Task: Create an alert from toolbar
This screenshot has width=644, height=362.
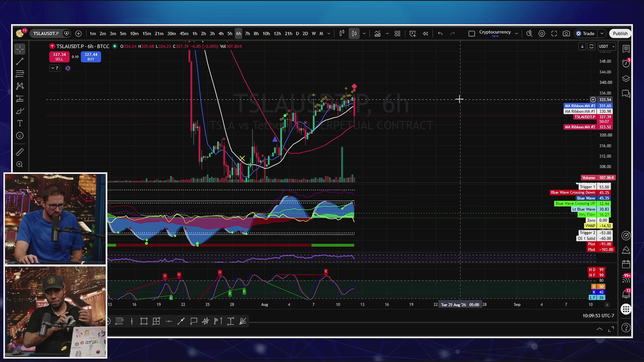Action: (413, 34)
